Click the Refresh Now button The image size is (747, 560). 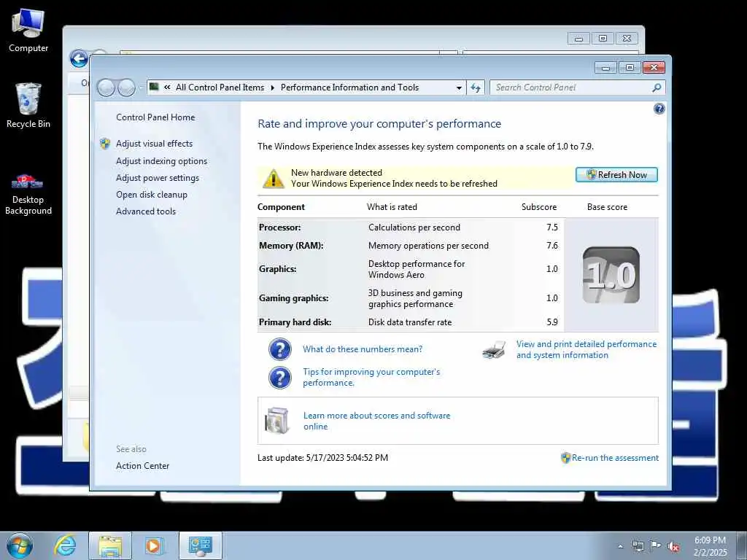tap(616, 175)
